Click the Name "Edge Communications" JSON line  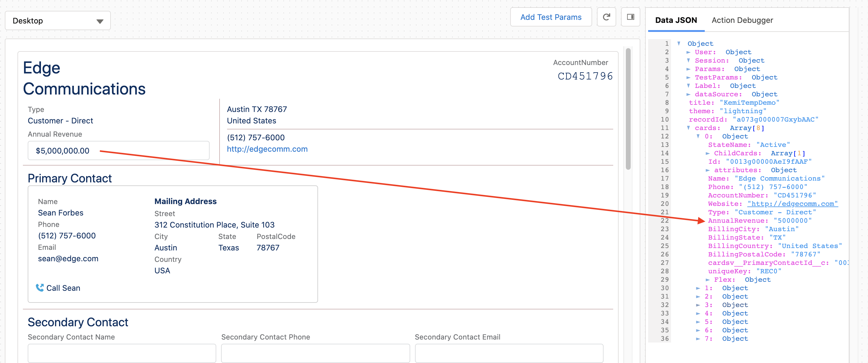click(766, 178)
